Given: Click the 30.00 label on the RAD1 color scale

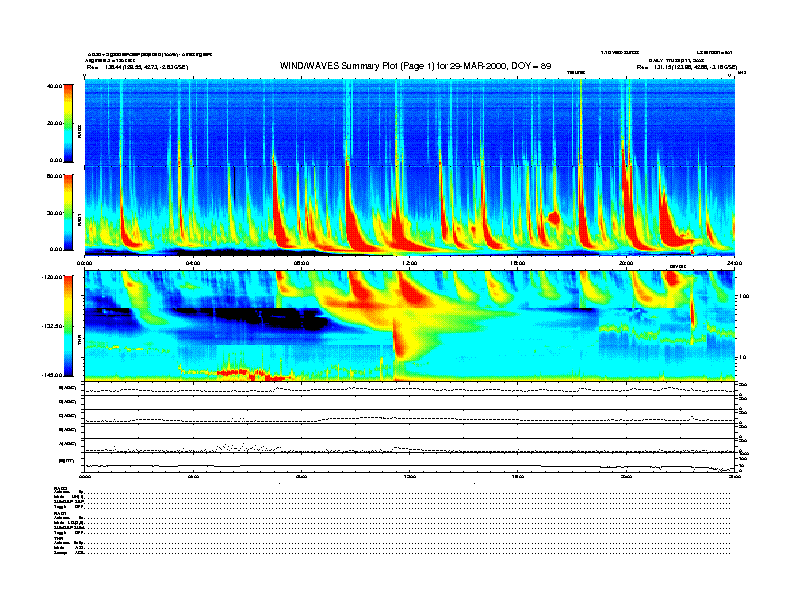Looking at the screenshot, I should (54, 213).
